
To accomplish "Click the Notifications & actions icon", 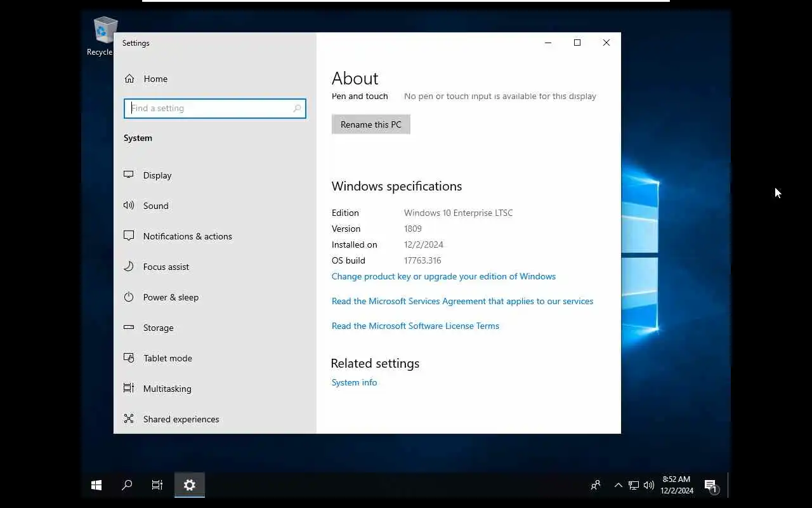I will coord(129,236).
